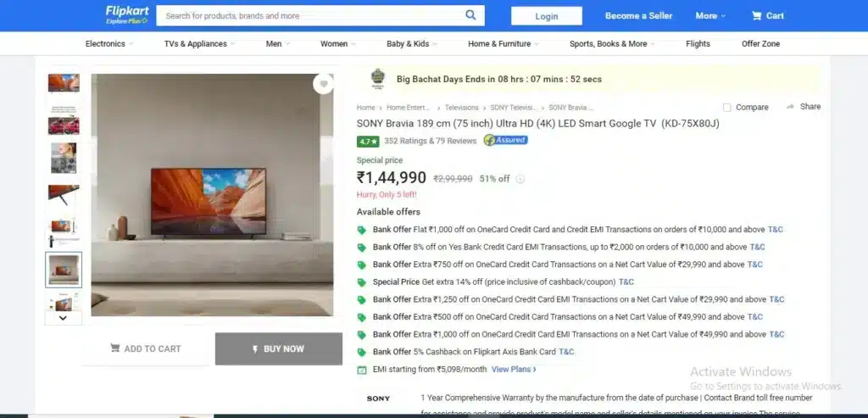The width and height of the screenshot is (868, 418).
Task: Click offer tag icon for Extra ₹1,250 off
Action: (x=361, y=300)
